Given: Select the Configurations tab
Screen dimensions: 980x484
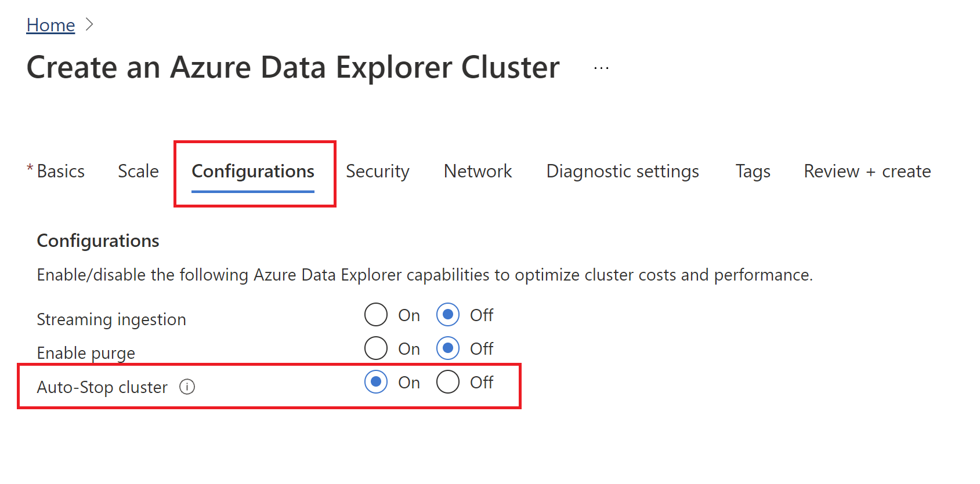Looking at the screenshot, I should [253, 171].
